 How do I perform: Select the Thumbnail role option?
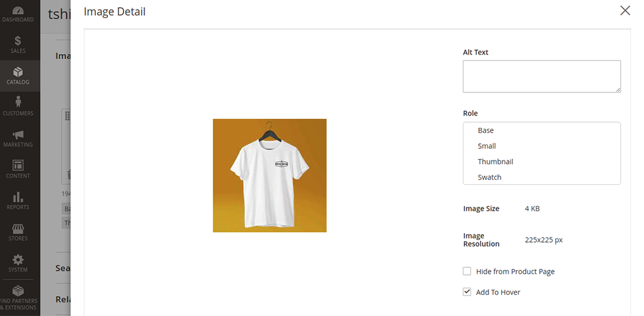(x=496, y=162)
